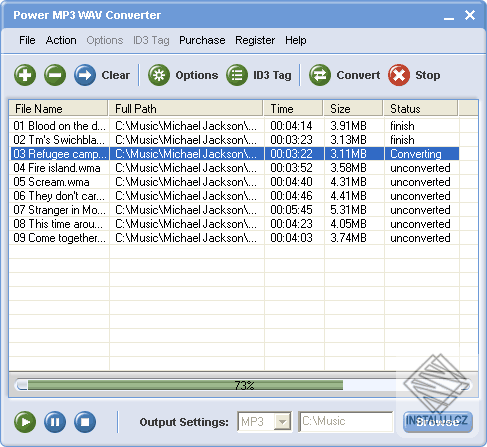The image size is (487, 447).
Task: Click the red Stop icon
Action: coord(399,75)
